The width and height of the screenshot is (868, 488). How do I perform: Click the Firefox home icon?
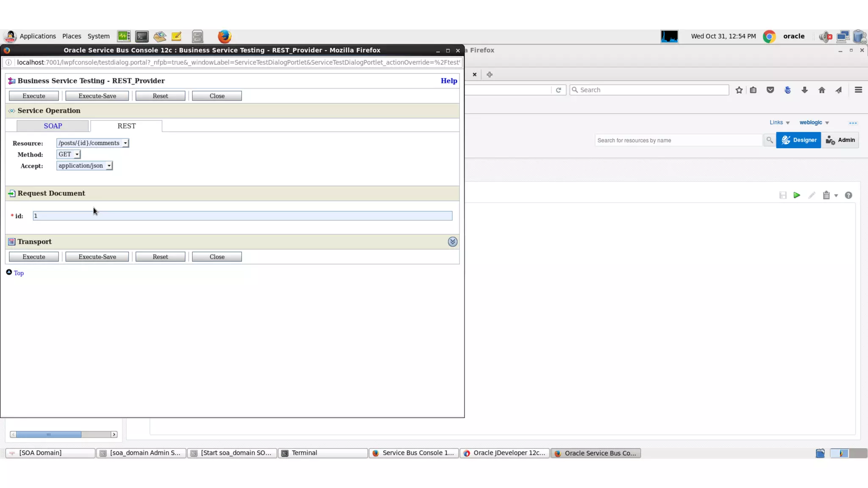(x=822, y=90)
